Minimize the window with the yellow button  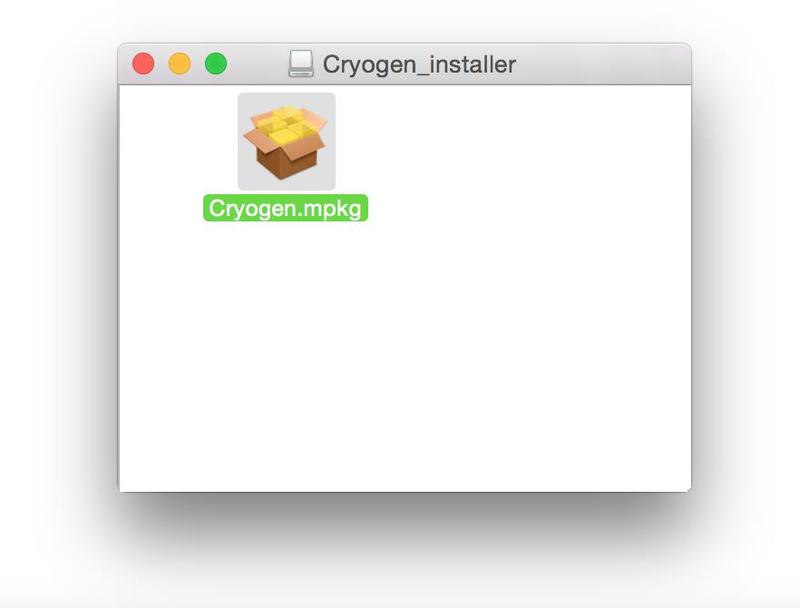pos(180,64)
